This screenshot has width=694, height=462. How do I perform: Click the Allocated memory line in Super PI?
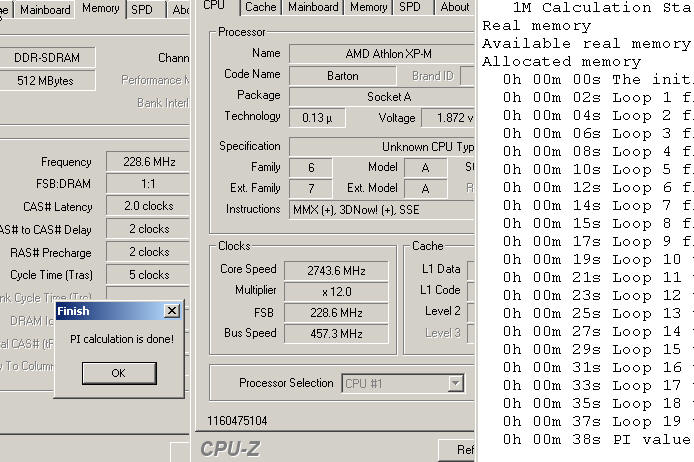point(562,62)
